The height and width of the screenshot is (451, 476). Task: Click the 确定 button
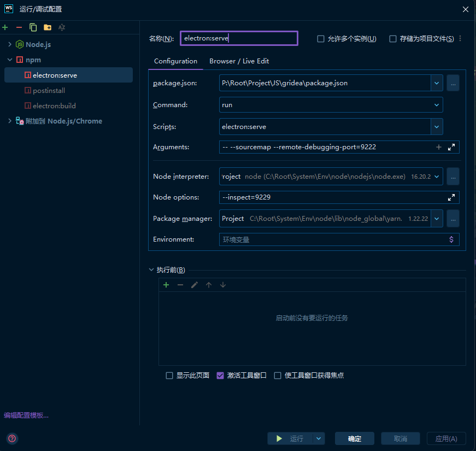click(355, 438)
